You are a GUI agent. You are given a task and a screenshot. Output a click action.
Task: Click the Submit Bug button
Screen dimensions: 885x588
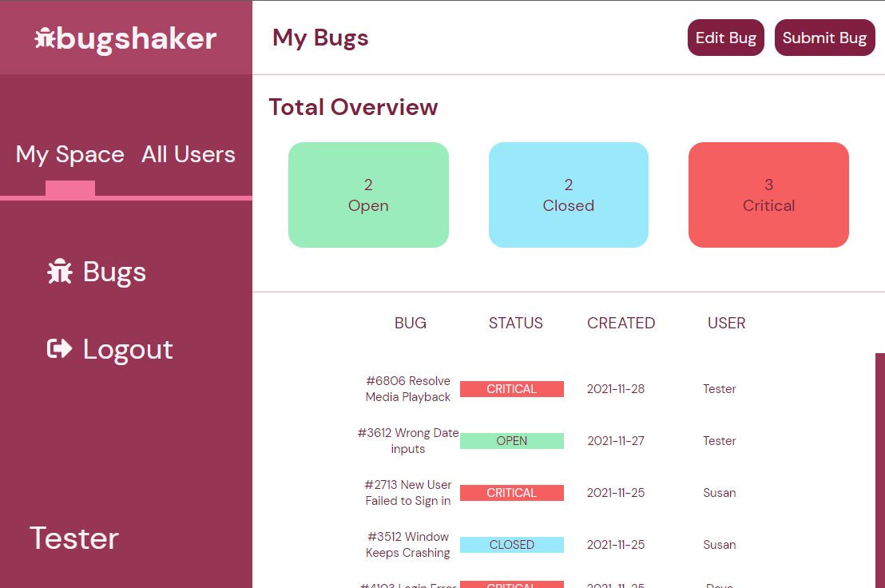click(824, 37)
